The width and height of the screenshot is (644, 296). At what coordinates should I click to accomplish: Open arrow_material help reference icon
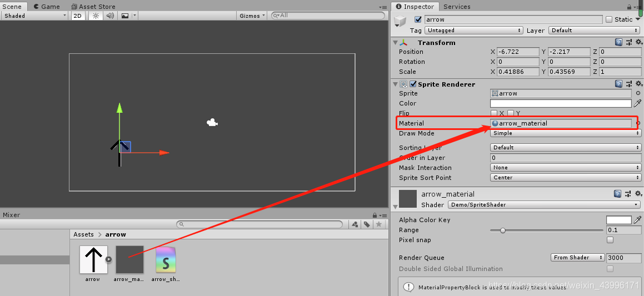pos(618,194)
